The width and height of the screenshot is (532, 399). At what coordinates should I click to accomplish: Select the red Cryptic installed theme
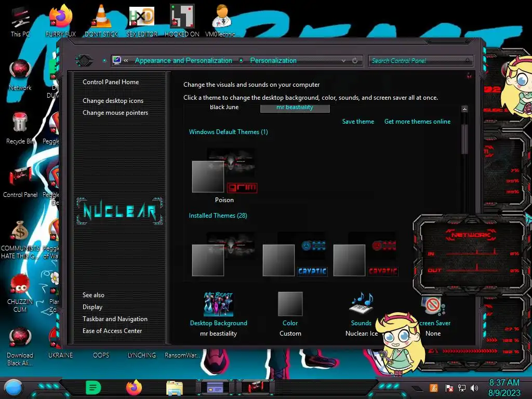coord(366,255)
